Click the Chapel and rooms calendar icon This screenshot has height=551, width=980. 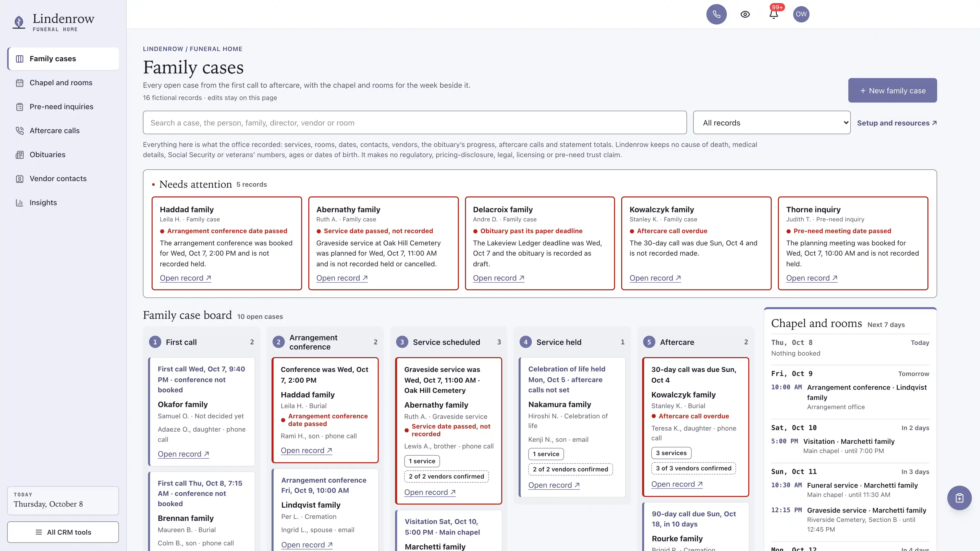[x=19, y=82]
